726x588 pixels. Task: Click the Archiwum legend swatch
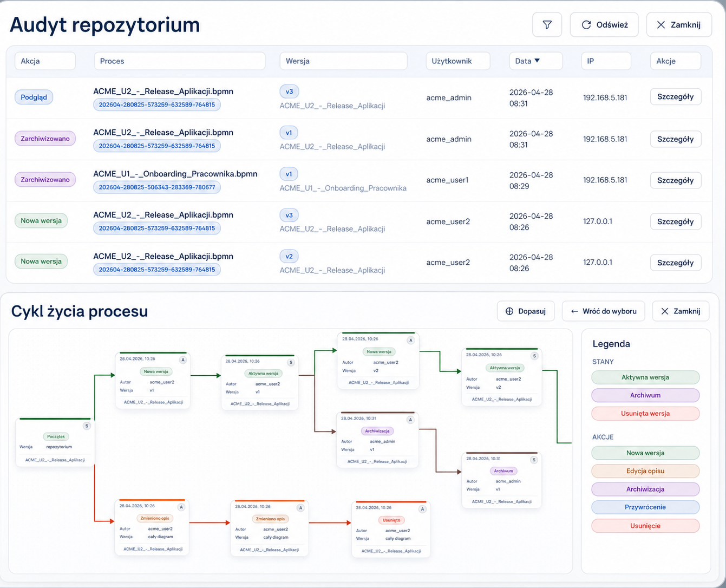645,395
